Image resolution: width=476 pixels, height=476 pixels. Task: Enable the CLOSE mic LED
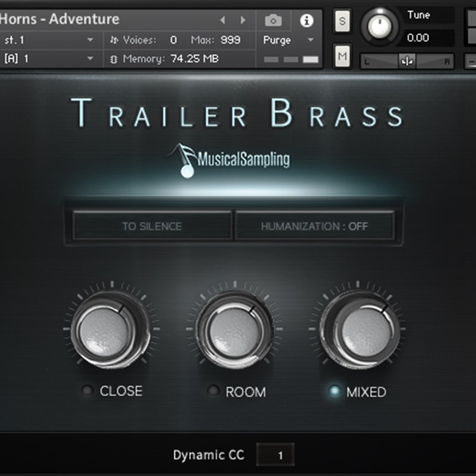[x=87, y=391]
